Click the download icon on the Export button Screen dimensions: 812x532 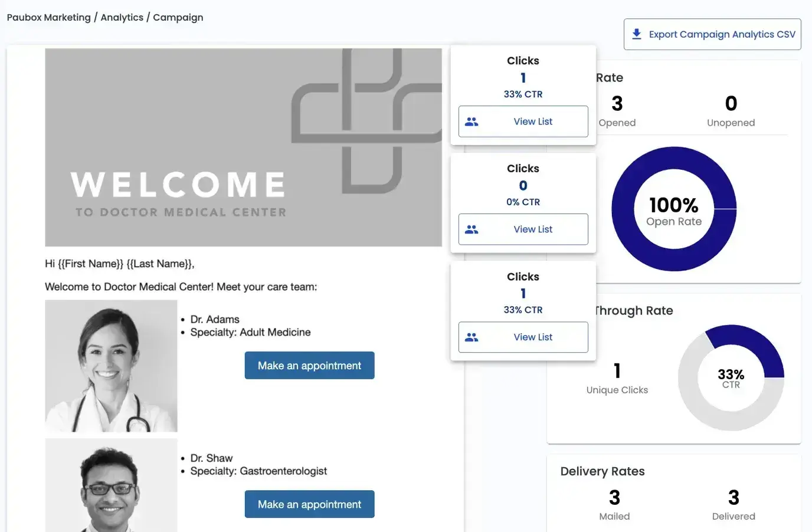tap(636, 34)
